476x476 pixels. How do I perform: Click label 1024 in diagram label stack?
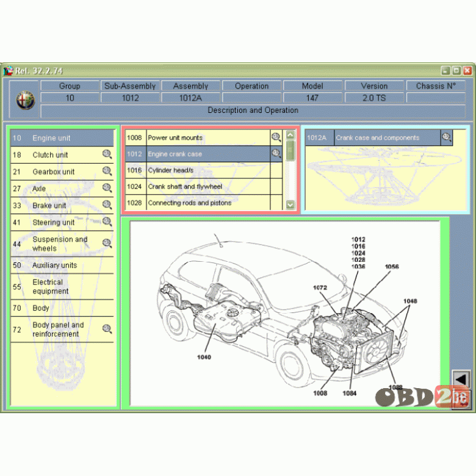click(x=358, y=253)
